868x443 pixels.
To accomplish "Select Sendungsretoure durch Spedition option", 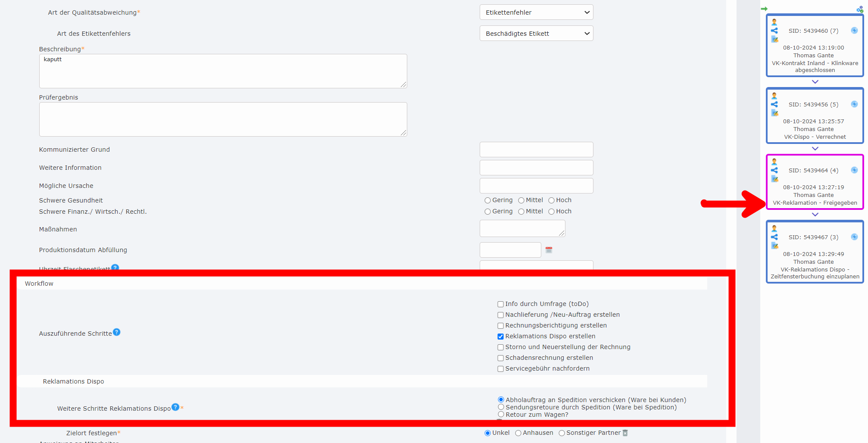I will 501,407.
